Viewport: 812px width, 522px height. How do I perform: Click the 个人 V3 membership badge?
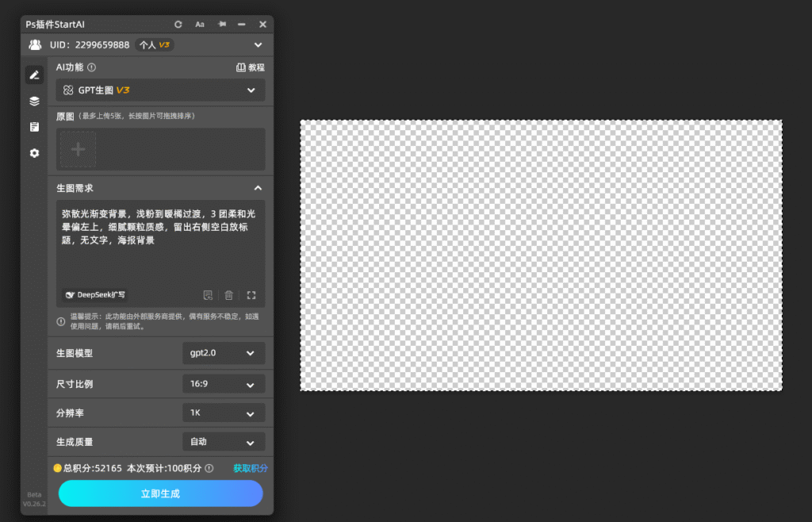coord(155,45)
